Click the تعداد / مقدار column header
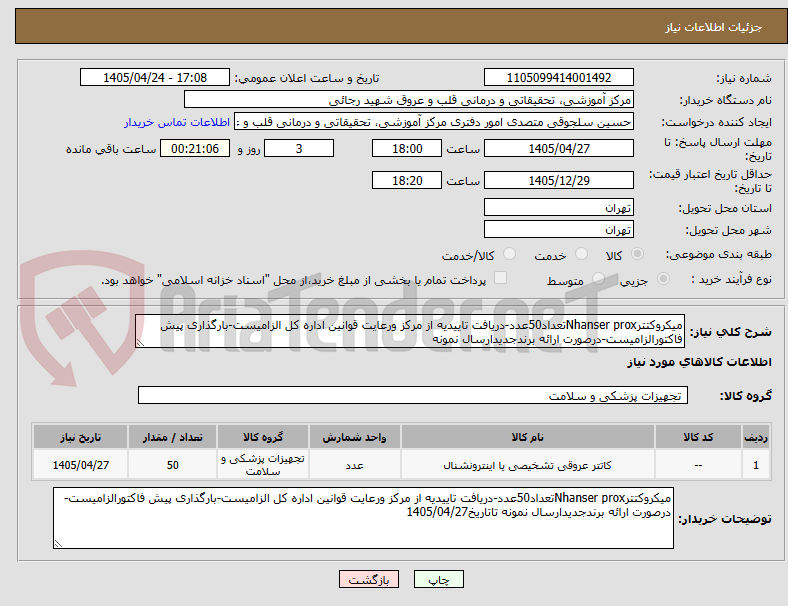Screen dimensions: 788x606 click(172, 437)
